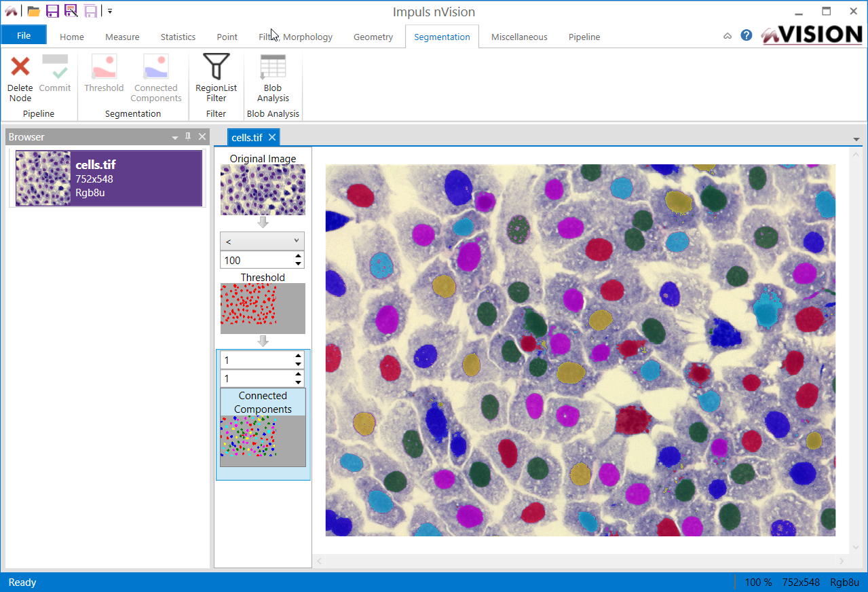This screenshot has width=868, height=592.
Task: Decrease the first Connected Components value
Action: click(299, 364)
